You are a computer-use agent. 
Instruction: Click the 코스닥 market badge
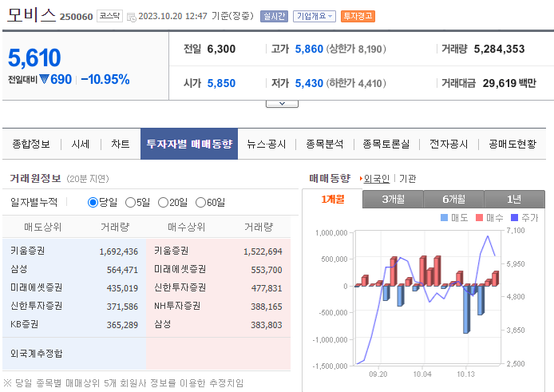[x=109, y=16]
